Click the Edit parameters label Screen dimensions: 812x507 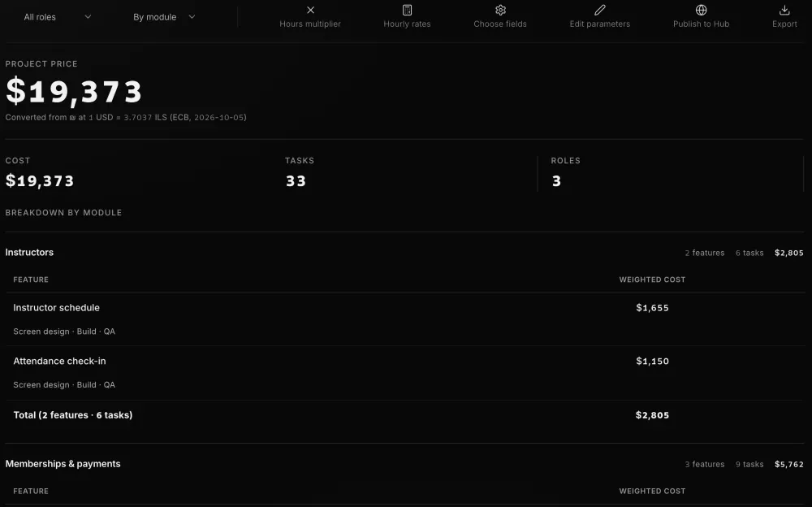600,24
